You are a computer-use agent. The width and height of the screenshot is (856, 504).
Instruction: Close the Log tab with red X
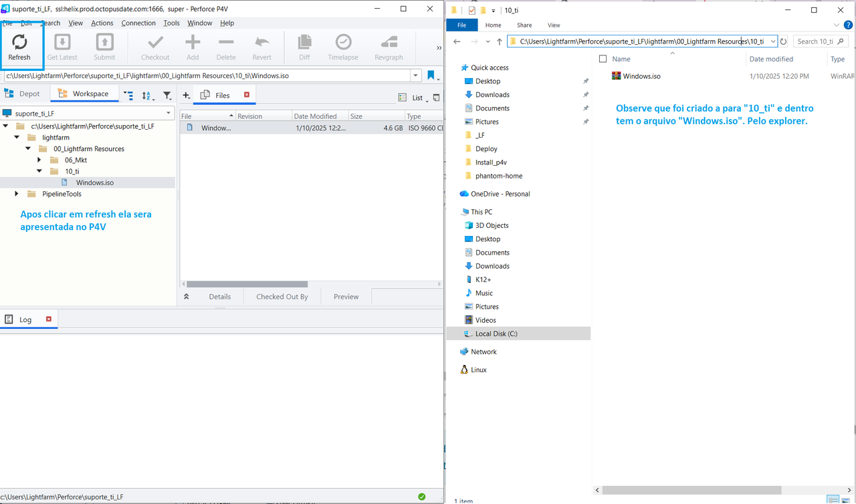(49, 320)
